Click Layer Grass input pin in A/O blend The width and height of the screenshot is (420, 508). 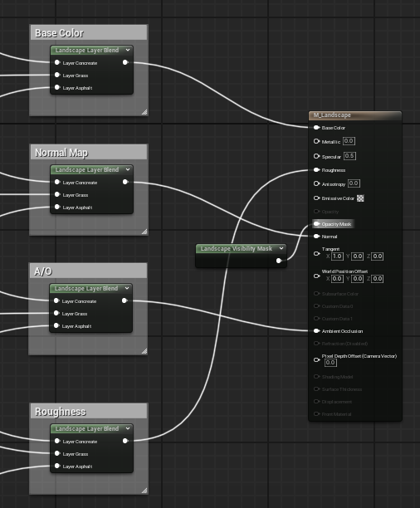coord(56,313)
